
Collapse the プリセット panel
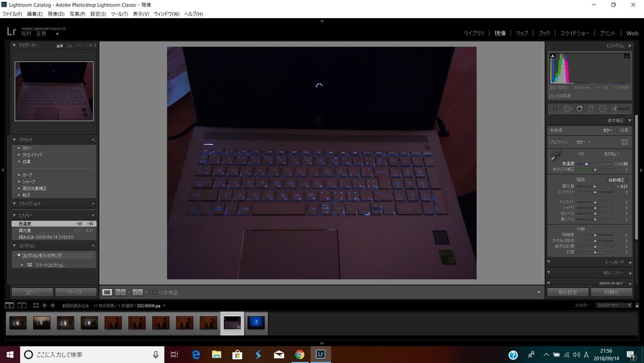[x=14, y=140]
